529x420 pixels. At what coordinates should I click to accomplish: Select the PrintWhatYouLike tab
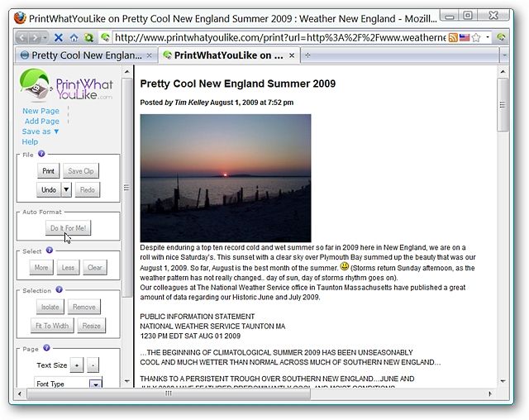[228, 55]
